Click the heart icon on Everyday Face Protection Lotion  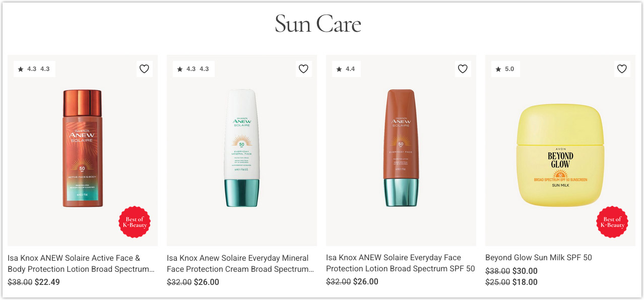tap(463, 68)
